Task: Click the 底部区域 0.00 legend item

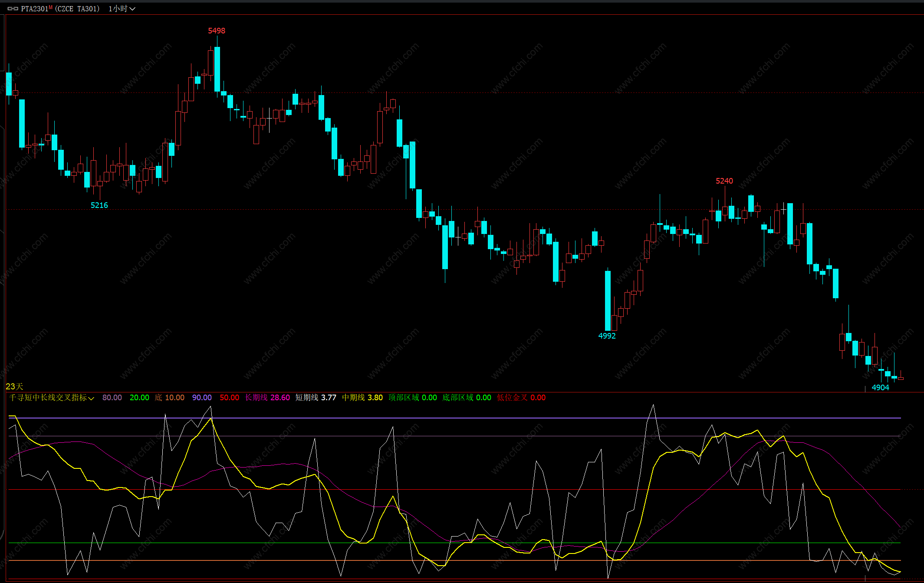Action: [467, 398]
